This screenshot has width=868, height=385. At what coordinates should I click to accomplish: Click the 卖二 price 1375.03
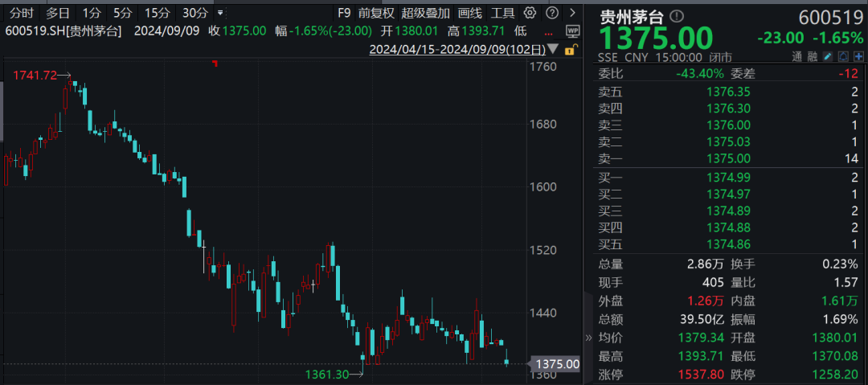point(728,141)
